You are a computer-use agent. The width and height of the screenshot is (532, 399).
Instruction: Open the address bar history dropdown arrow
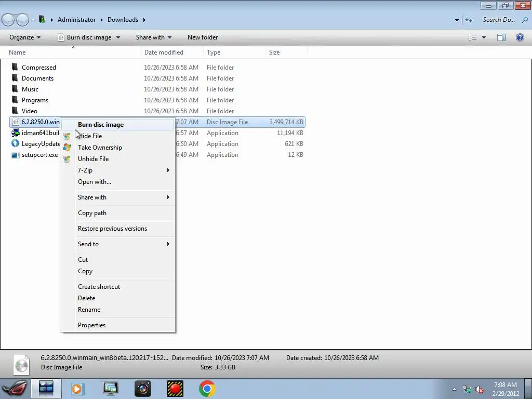click(x=457, y=20)
